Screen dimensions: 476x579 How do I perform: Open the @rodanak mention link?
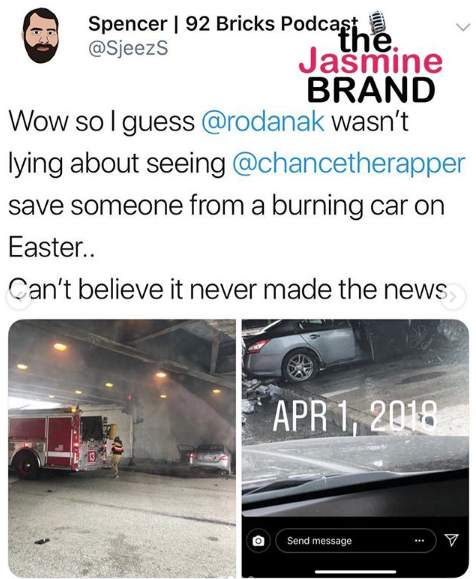point(263,121)
